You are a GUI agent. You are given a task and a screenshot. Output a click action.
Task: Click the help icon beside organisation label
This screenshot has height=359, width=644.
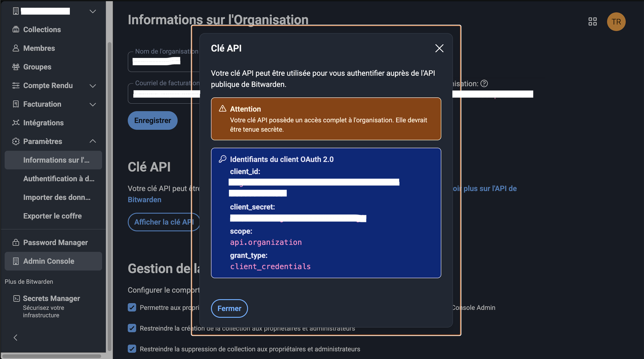[x=484, y=84]
